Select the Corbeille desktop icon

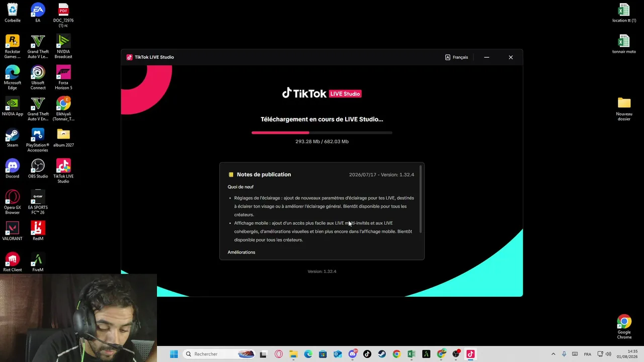pos(13,13)
